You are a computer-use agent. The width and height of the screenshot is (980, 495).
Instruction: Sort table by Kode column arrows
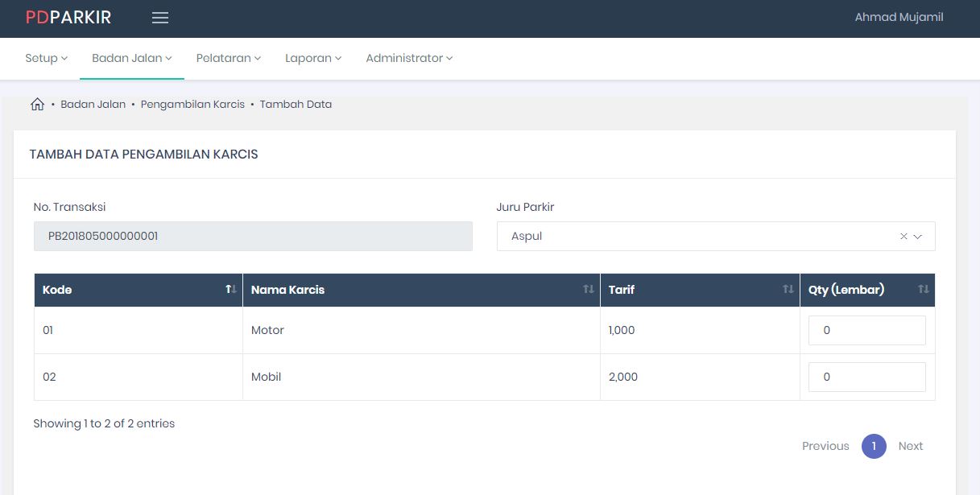230,290
